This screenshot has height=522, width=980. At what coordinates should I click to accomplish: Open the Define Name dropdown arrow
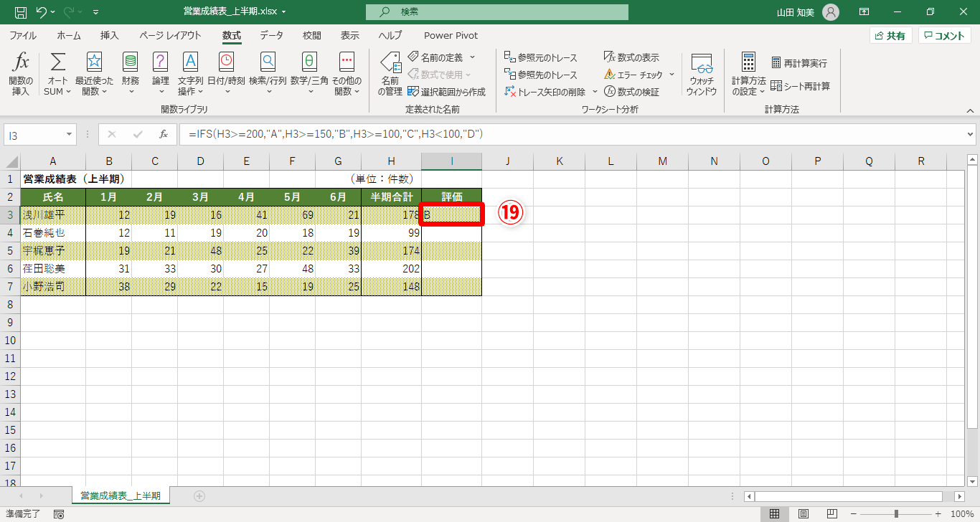click(472, 57)
